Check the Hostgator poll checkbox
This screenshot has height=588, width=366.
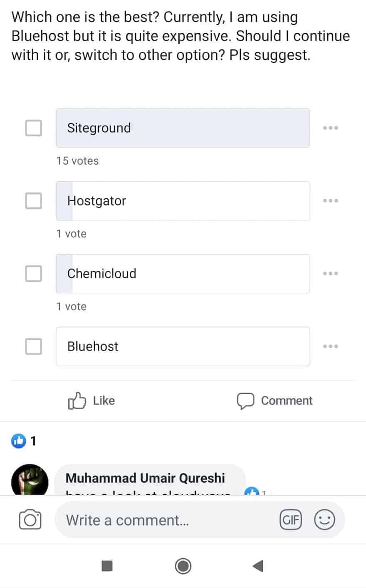point(34,201)
